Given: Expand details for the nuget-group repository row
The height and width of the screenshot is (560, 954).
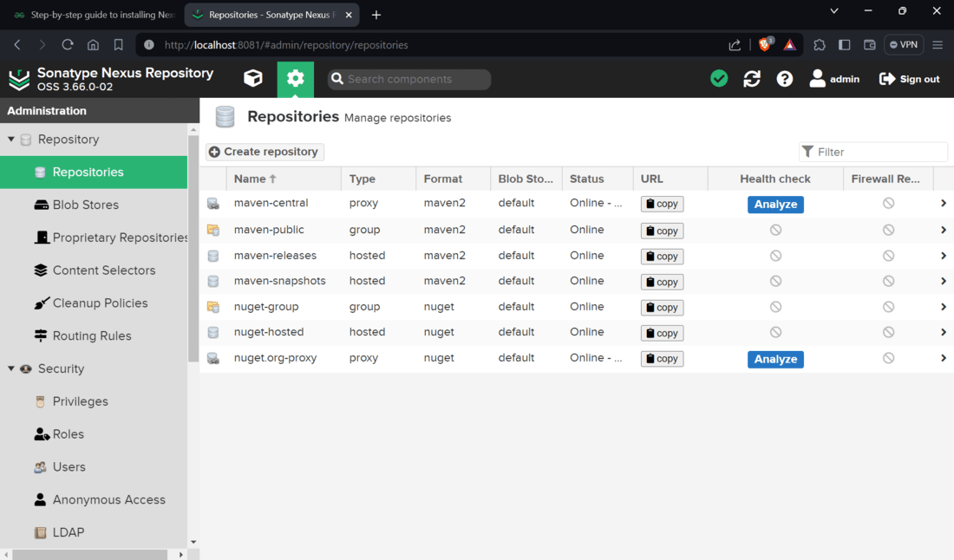Looking at the screenshot, I should click(x=943, y=307).
